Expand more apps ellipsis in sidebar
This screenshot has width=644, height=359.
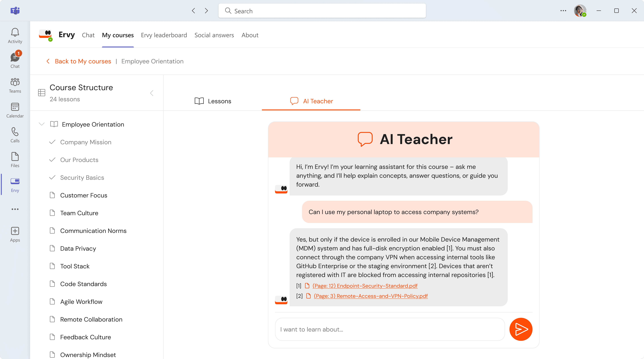pyautogui.click(x=15, y=209)
